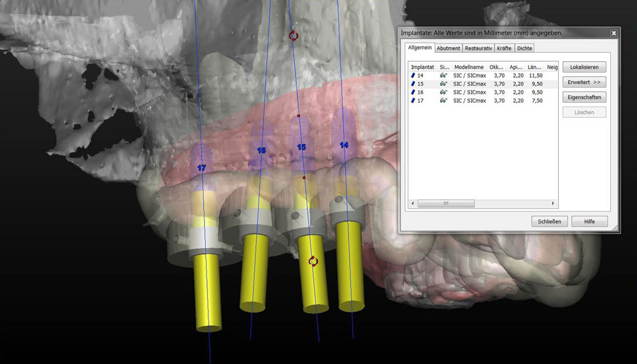Viewport: 637px width, 364px height.
Task: Click the horizontal scrollbar thumb in the implant list
Action: [x=446, y=204]
